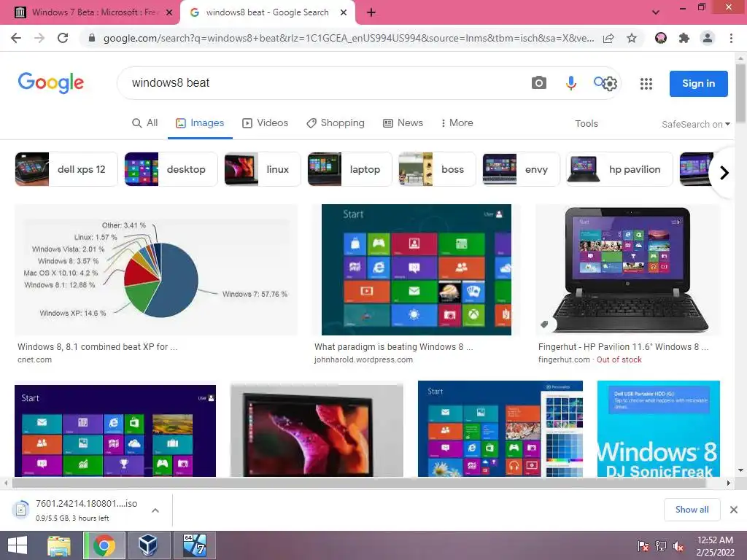This screenshot has width=747, height=560.
Task: Launch File Explorer from taskbar
Action: [59, 545]
